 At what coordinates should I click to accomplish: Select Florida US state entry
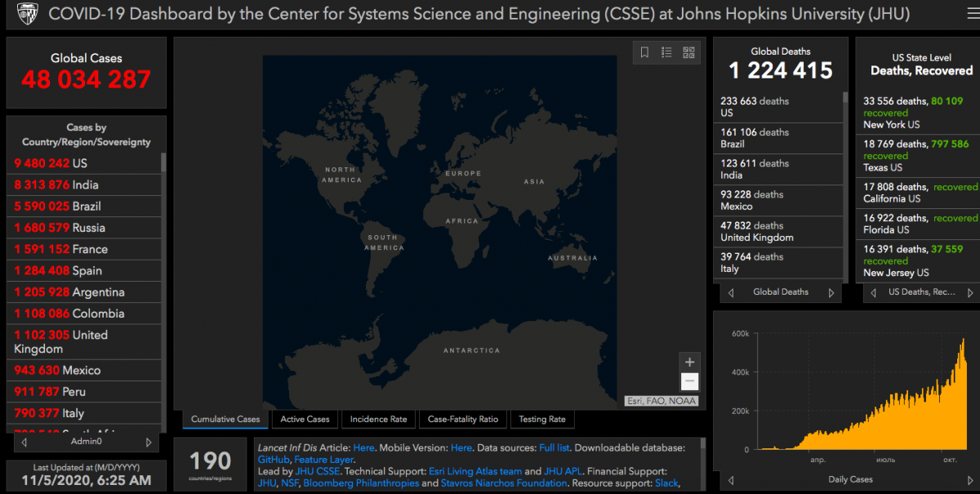coord(919,224)
